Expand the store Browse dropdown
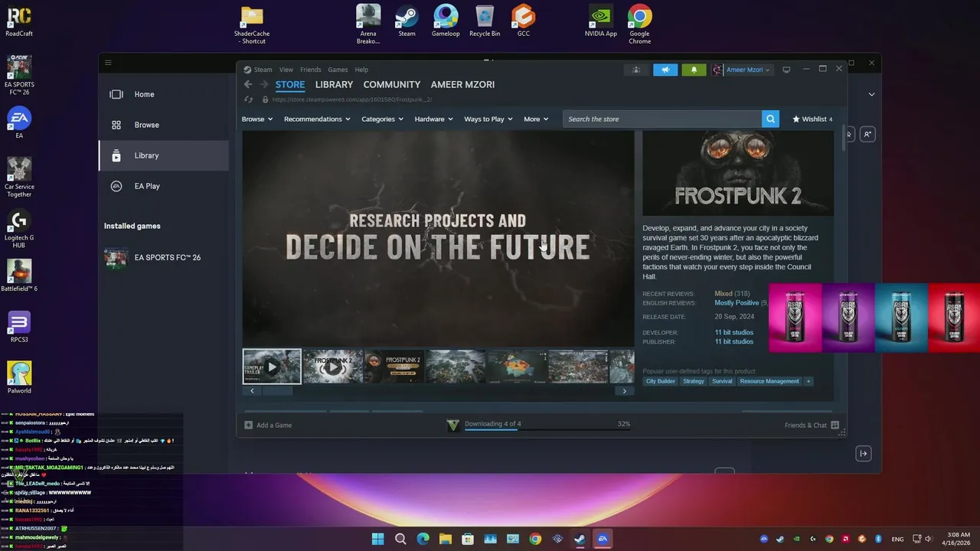 (257, 119)
